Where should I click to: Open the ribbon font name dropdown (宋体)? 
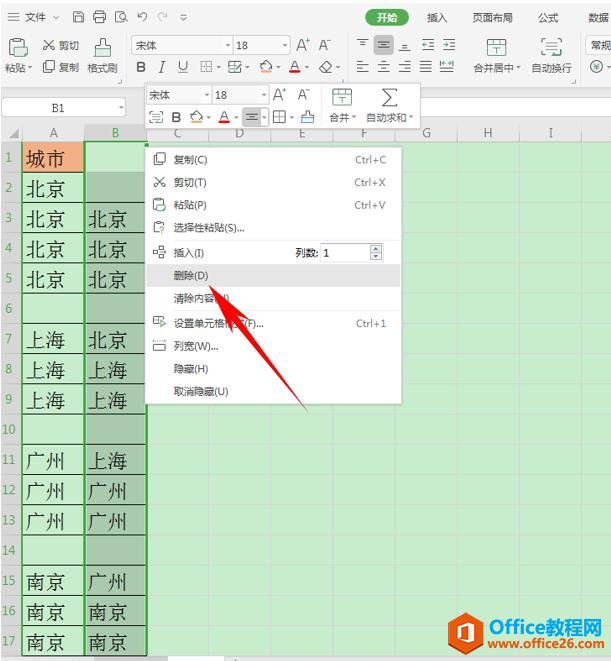(227, 45)
